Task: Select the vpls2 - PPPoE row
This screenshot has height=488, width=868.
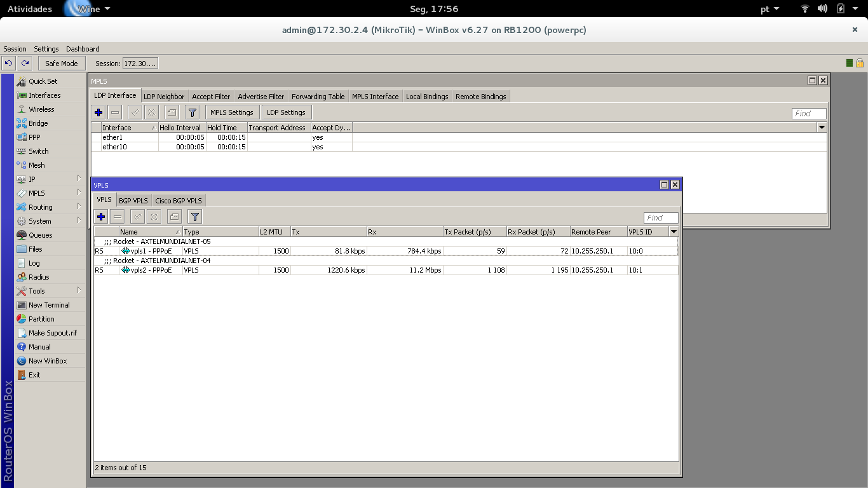Action: pos(386,270)
